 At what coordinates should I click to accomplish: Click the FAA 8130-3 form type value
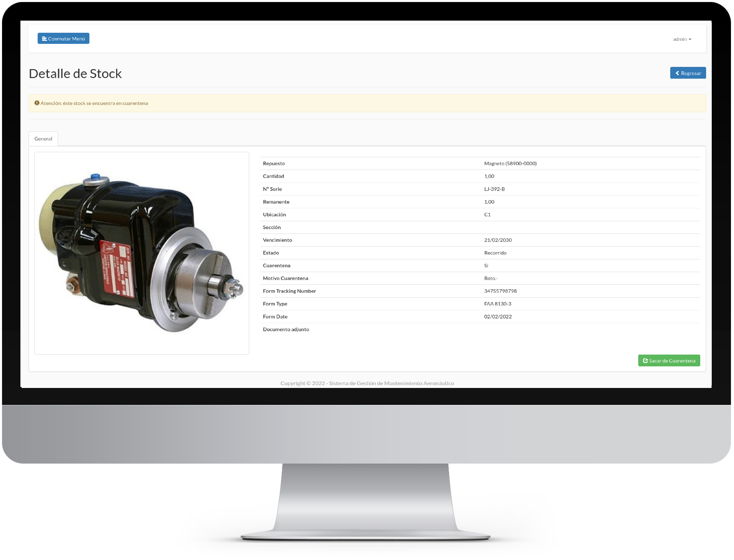(x=497, y=304)
